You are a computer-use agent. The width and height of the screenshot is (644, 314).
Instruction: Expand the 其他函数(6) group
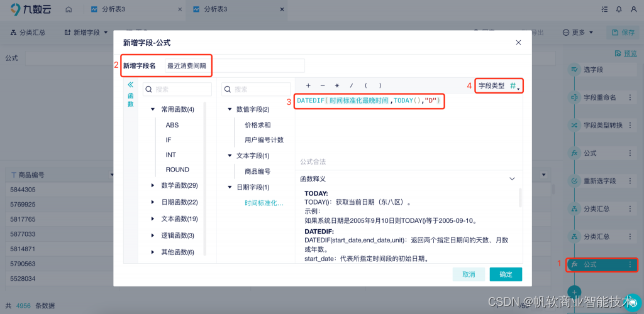click(153, 252)
